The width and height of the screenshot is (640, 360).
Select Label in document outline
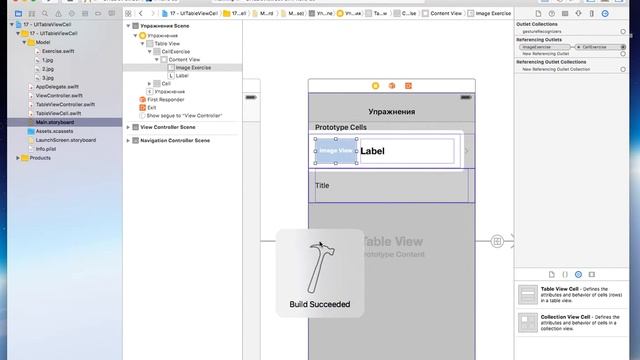click(x=182, y=76)
